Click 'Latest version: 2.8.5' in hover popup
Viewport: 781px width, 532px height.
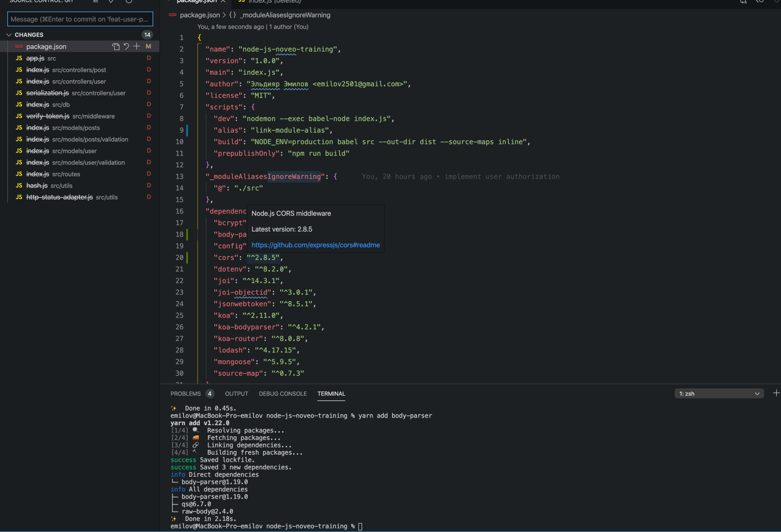coord(282,229)
